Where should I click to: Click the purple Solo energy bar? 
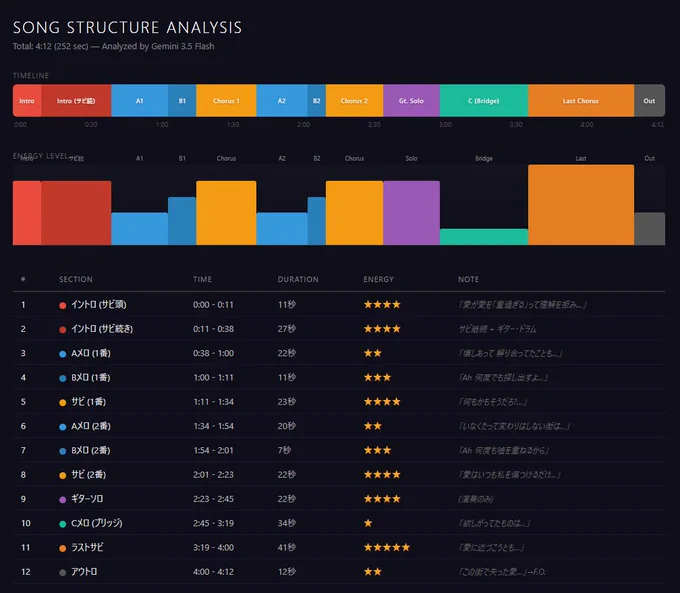[x=411, y=213]
